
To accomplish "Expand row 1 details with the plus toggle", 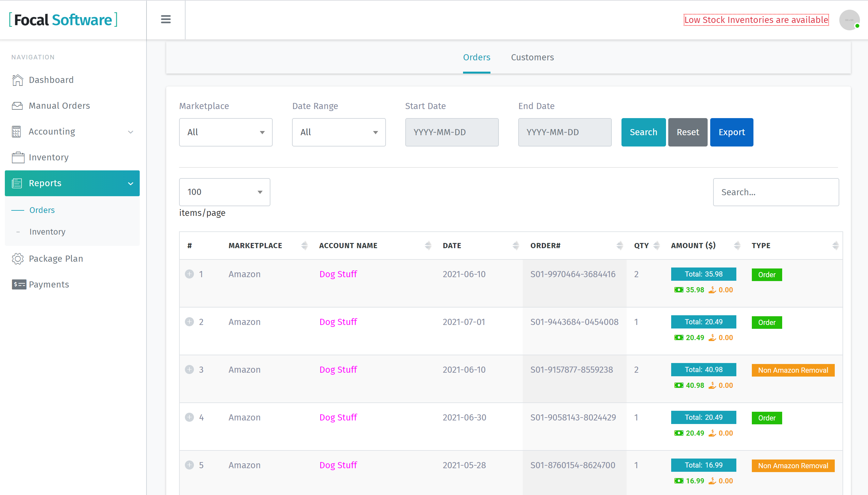I will 189,274.
